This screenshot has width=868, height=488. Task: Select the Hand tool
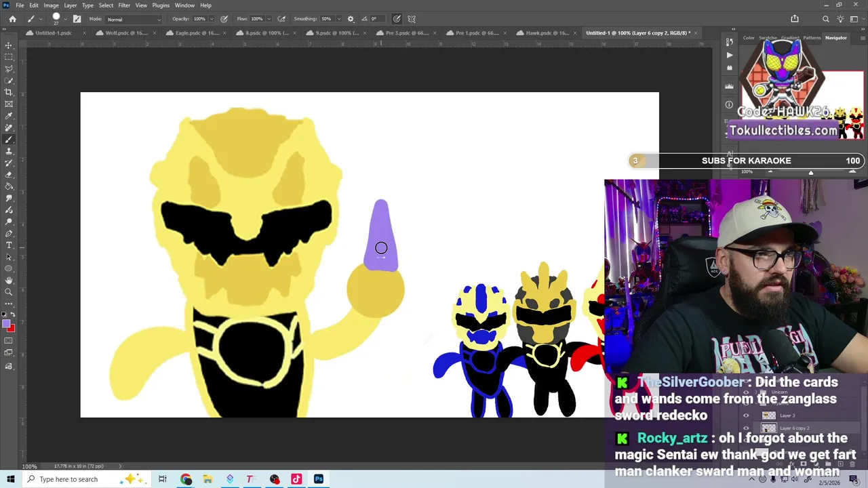(9, 280)
